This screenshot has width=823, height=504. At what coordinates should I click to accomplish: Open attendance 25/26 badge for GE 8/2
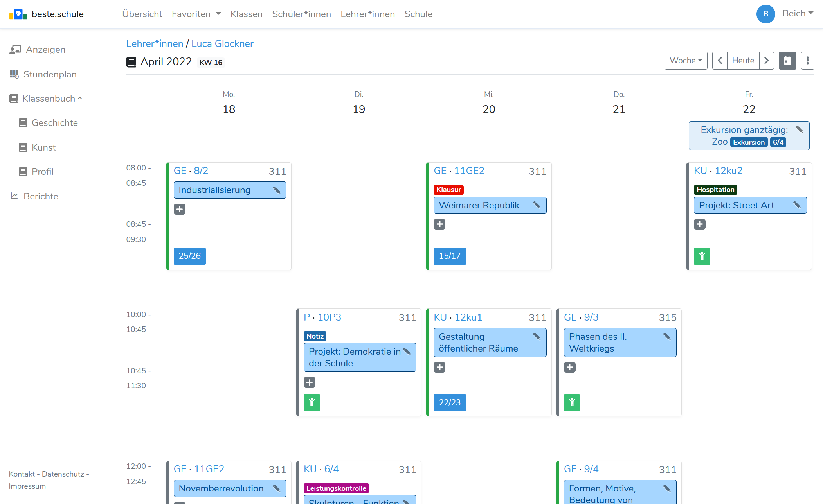point(189,256)
